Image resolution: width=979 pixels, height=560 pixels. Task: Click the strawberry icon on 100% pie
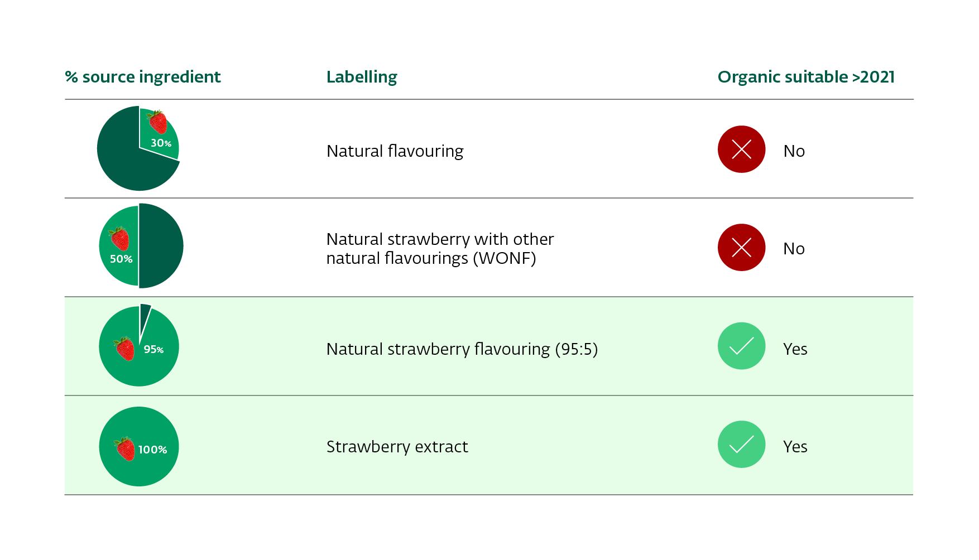point(125,448)
